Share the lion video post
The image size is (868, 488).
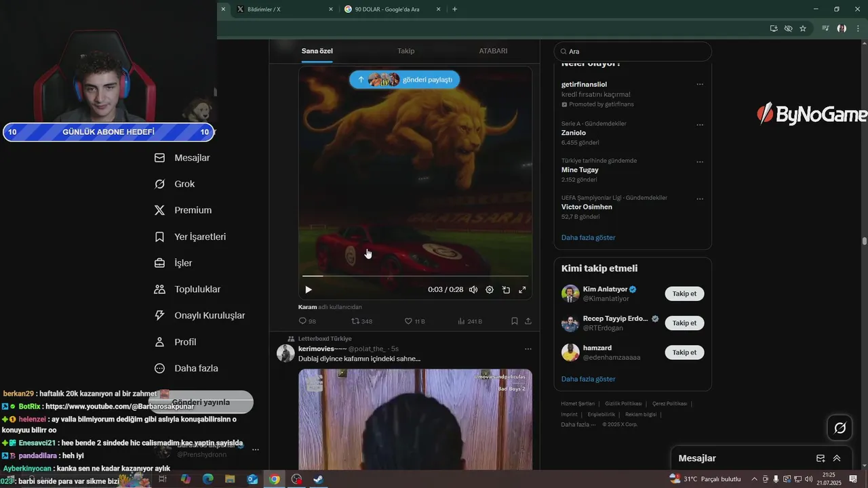(528, 321)
